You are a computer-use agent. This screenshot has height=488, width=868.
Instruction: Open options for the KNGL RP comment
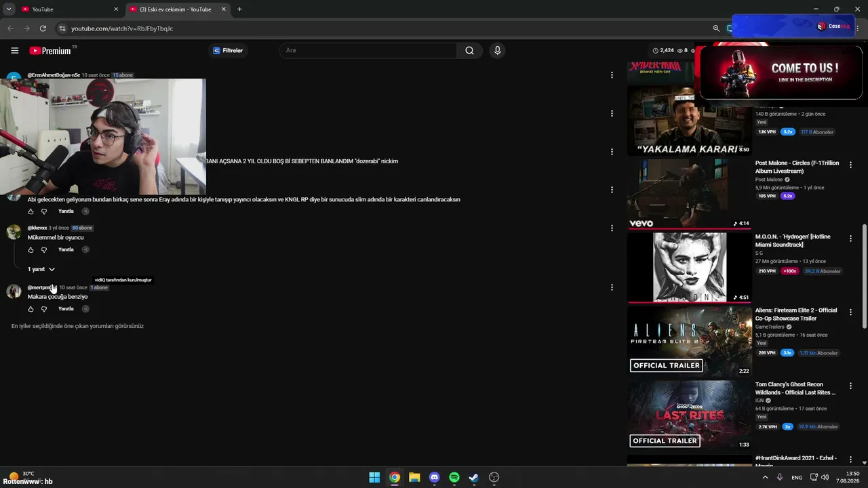(612, 190)
